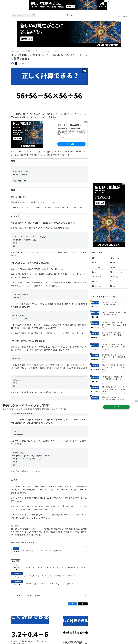
Task: Click クイズ breadcrumb link
Action: pos(18,51)
